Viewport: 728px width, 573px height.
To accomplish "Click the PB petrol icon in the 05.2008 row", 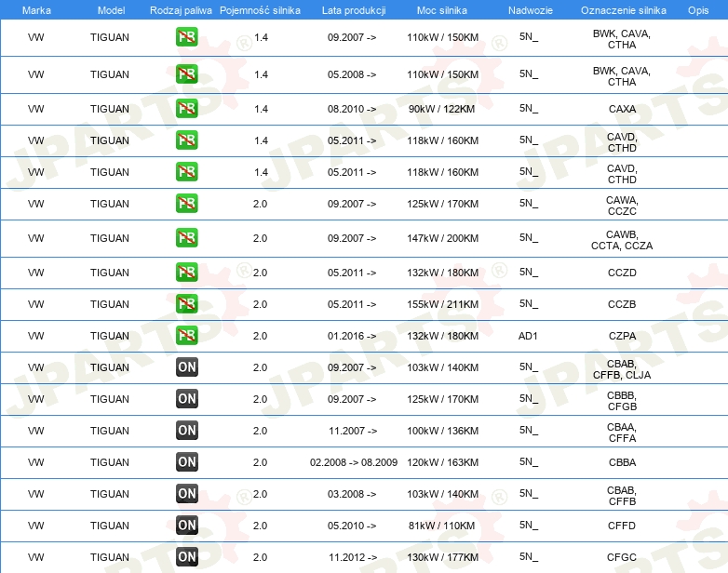I will pos(186,74).
